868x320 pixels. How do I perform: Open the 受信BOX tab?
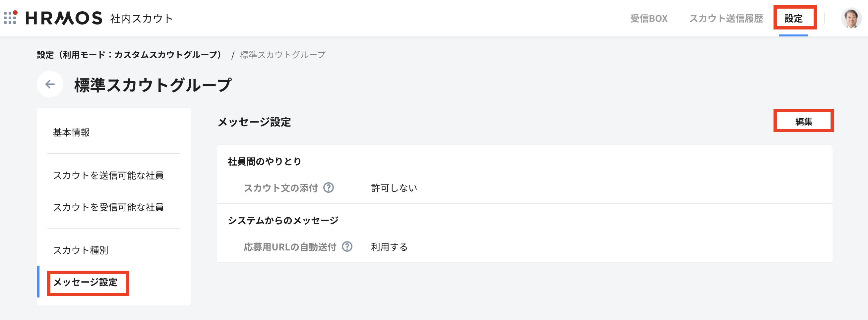(x=649, y=19)
